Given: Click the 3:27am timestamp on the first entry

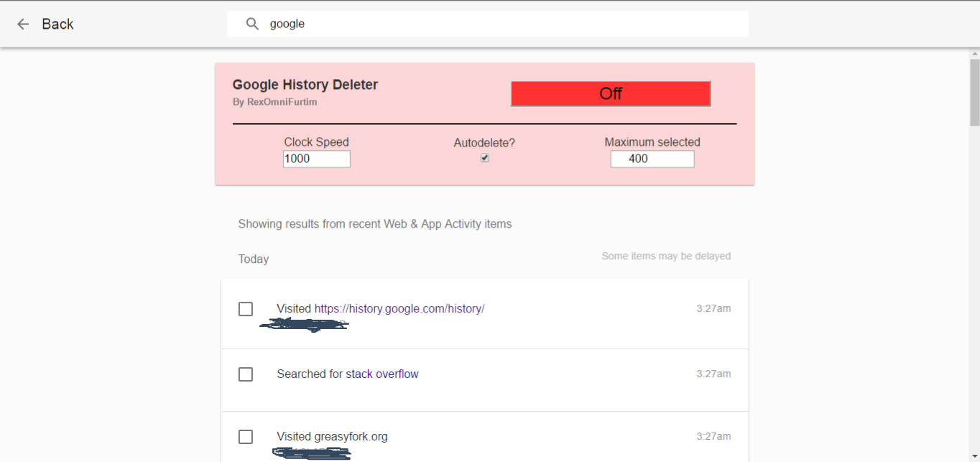Looking at the screenshot, I should (714, 308).
